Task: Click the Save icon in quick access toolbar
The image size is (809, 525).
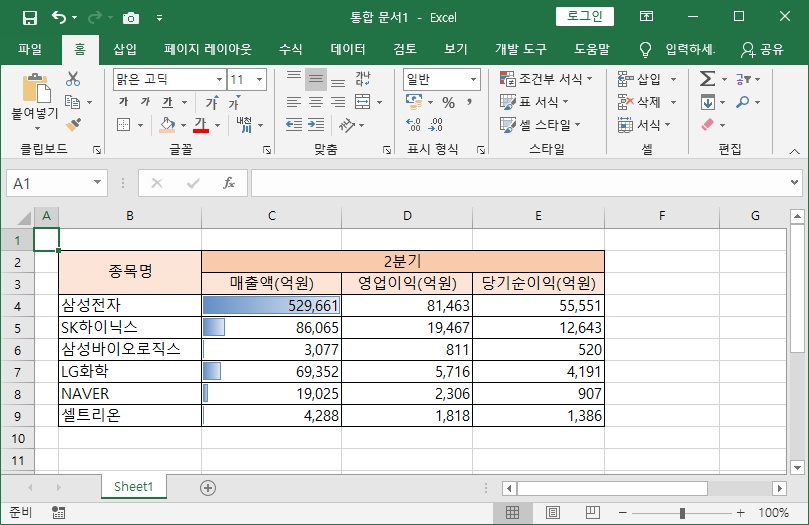Action: [30, 18]
